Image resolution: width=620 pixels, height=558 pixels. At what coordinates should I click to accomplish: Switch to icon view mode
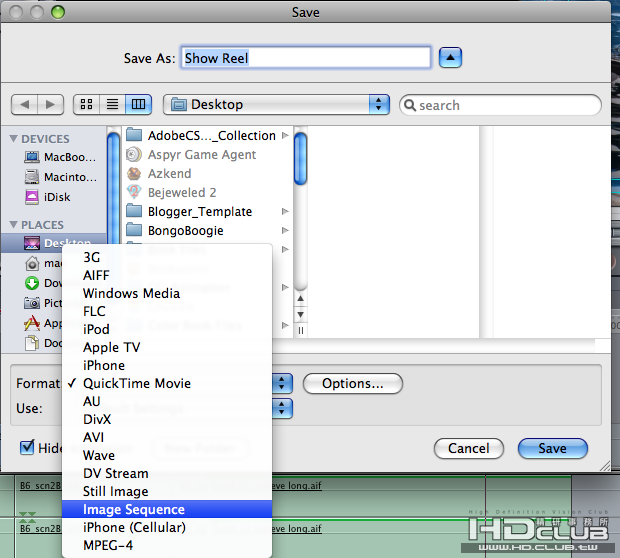[87, 104]
